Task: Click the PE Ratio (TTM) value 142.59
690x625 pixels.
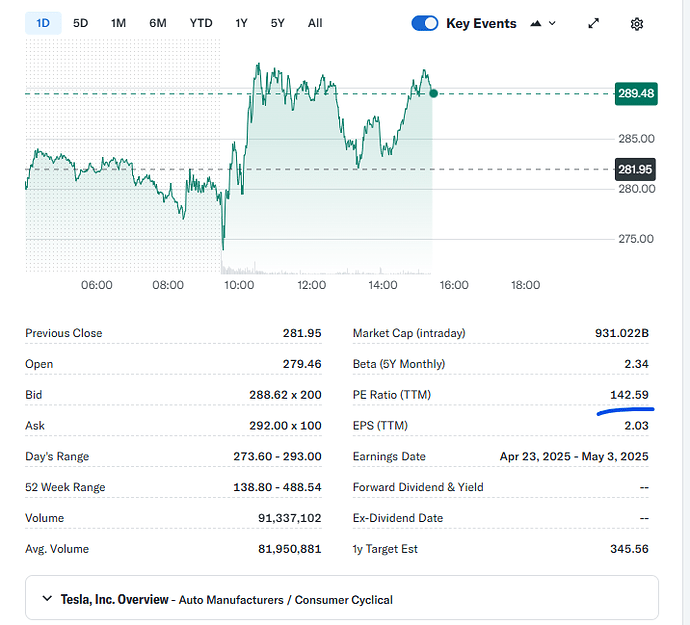Action: coord(629,395)
